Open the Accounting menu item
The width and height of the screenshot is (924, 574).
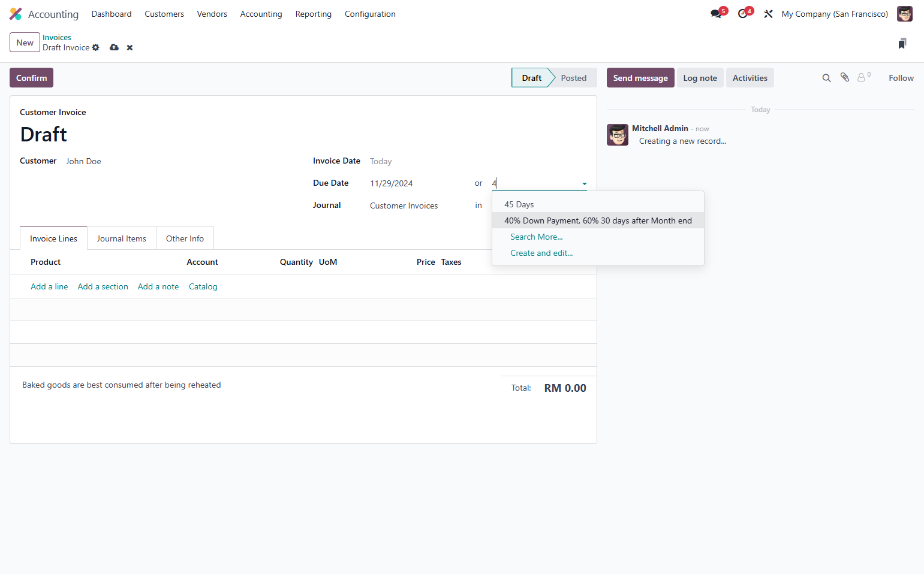point(261,14)
